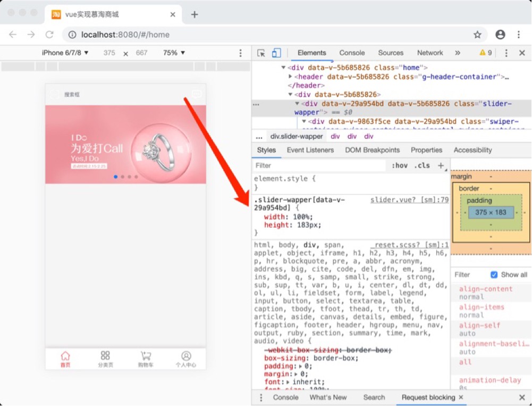Edit the device width 375 field
This screenshot has width=532, height=406.
pyautogui.click(x=109, y=53)
